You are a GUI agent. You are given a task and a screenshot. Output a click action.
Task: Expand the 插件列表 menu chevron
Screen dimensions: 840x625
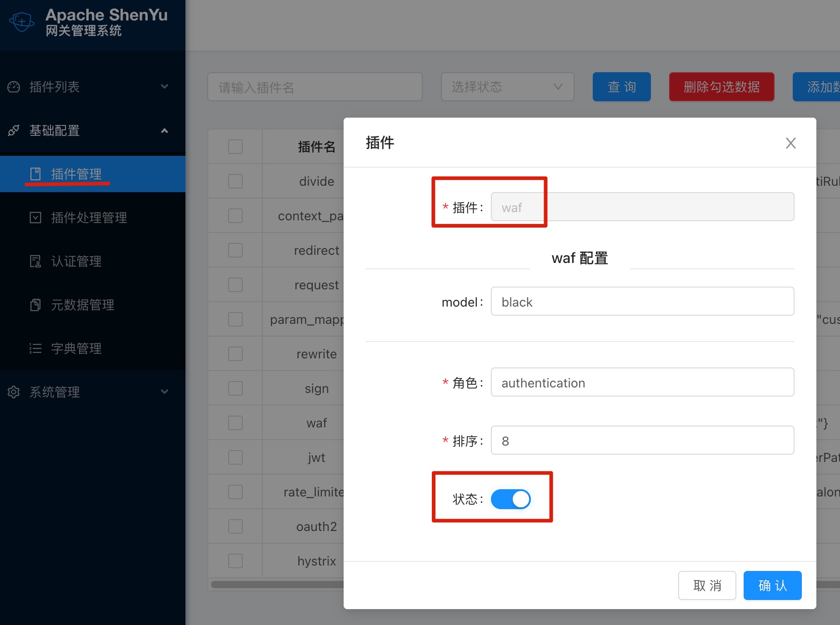tap(165, 87)
